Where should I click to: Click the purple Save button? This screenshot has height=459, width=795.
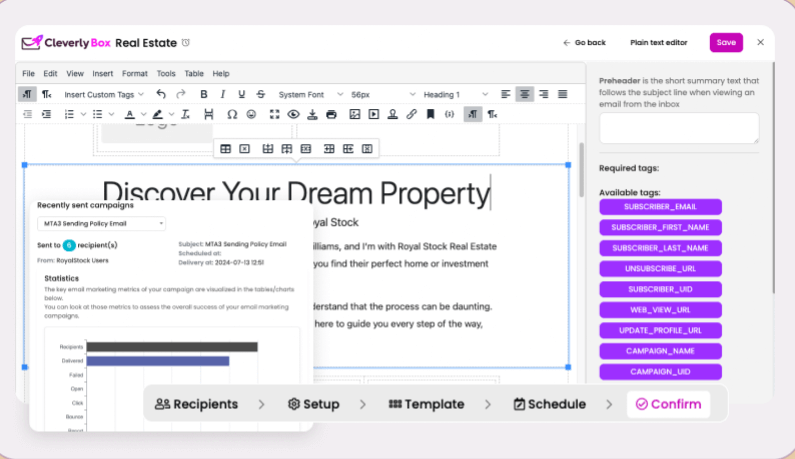click(726, 42)
